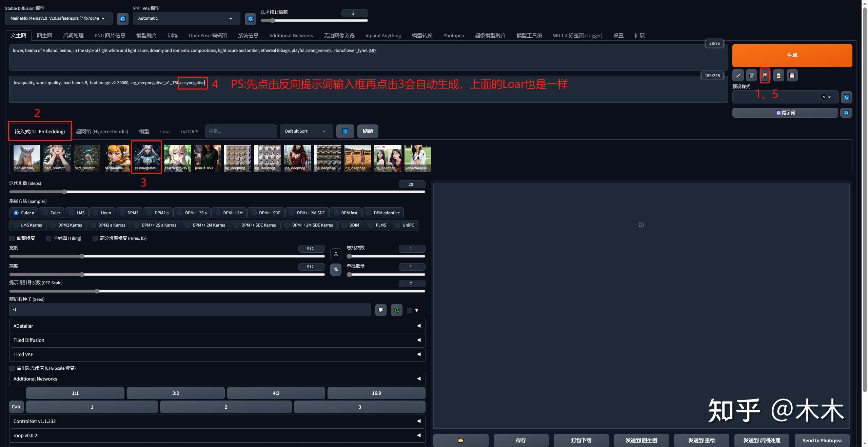Reuse last seed with recycle icon
868x447 pixels.
coord(396,310)
